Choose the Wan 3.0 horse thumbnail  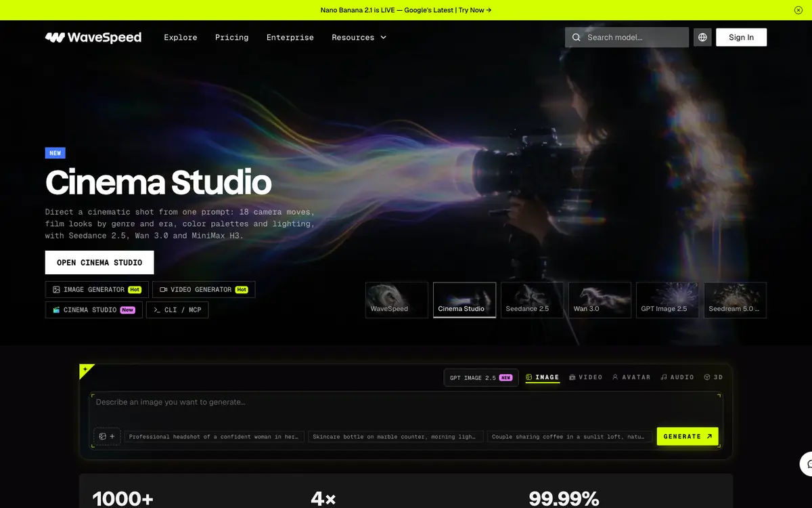pyautogui.click(x=600, y=300)
